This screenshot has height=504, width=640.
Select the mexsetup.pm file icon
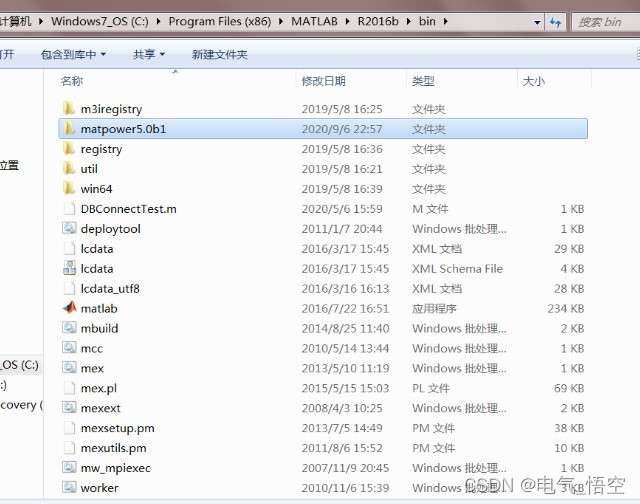[x=69, y=428]
